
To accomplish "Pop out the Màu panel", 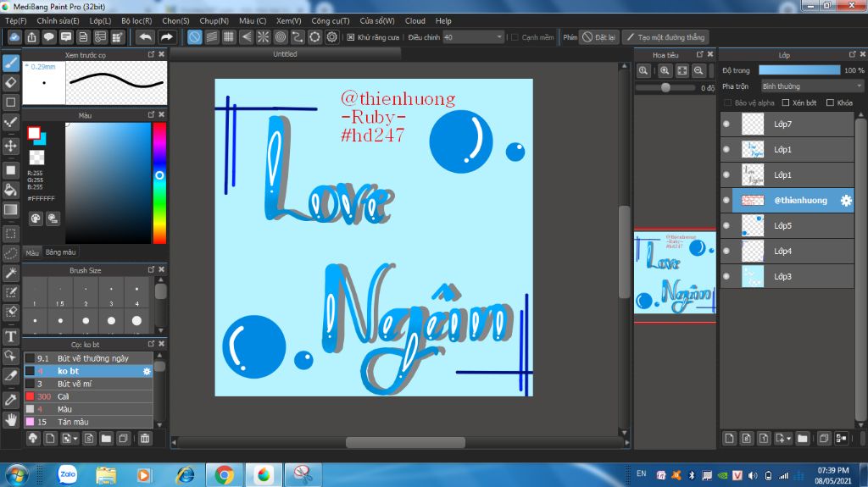I will (x=151, y=114).
